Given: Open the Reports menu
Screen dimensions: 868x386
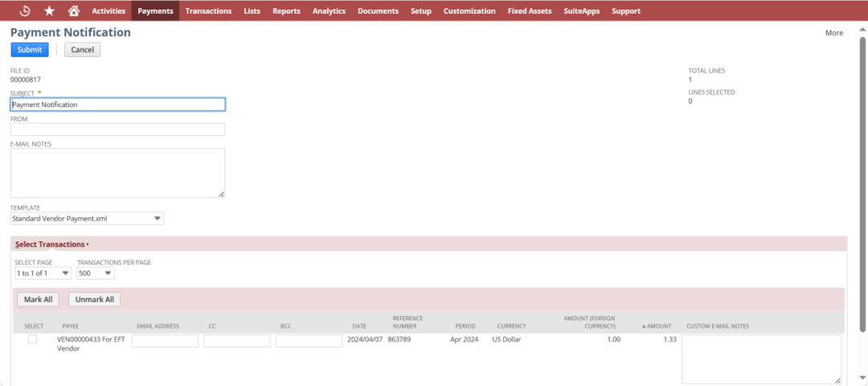Looking at the screenshot, I should (x=286, y=10).
